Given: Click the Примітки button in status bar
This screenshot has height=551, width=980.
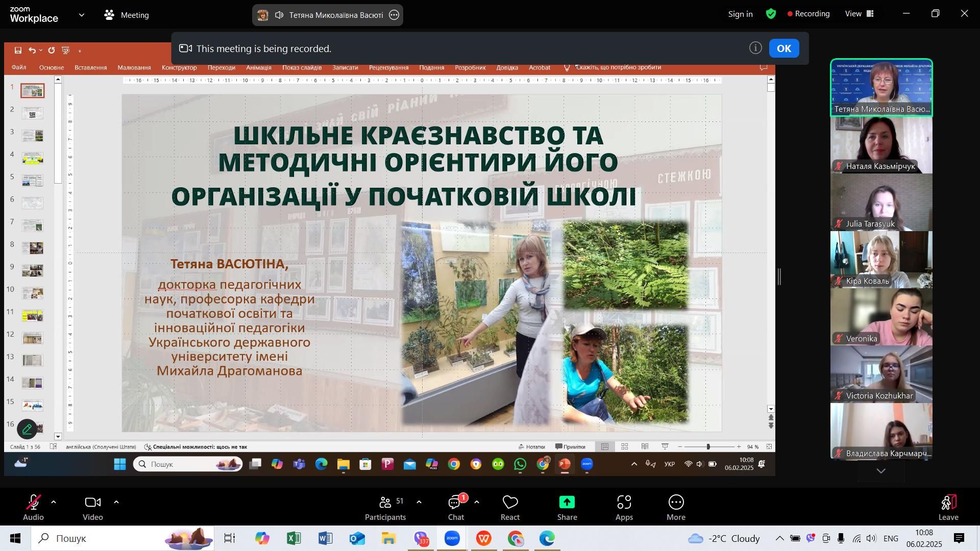Looking at the screenshot, I should click(570, 447).
